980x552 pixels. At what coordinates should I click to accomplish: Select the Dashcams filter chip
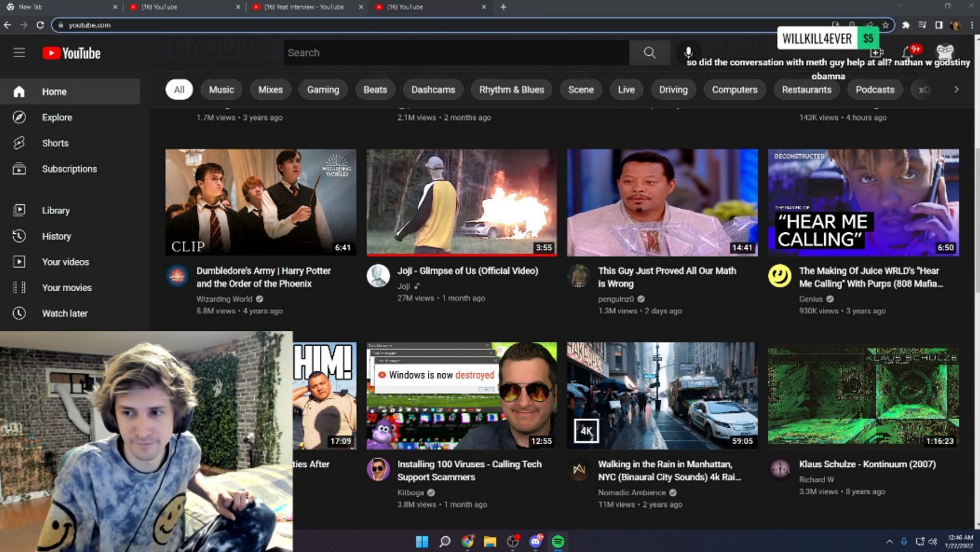pyautogui.click(x=433, y=90)
